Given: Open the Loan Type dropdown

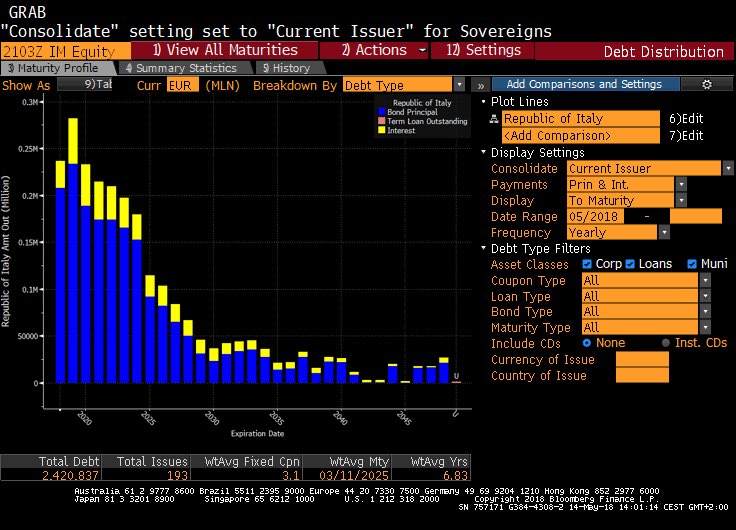Looking at the screenshot, I should [705, 296].
